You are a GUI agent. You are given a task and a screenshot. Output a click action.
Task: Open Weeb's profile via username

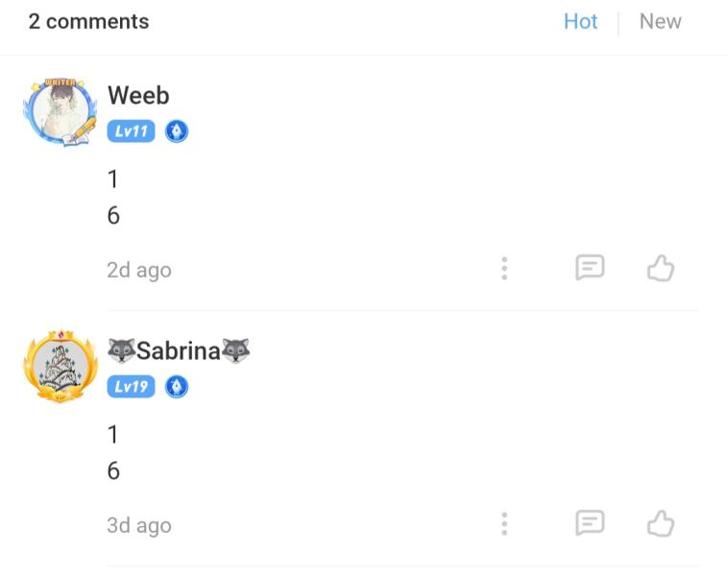138,95
